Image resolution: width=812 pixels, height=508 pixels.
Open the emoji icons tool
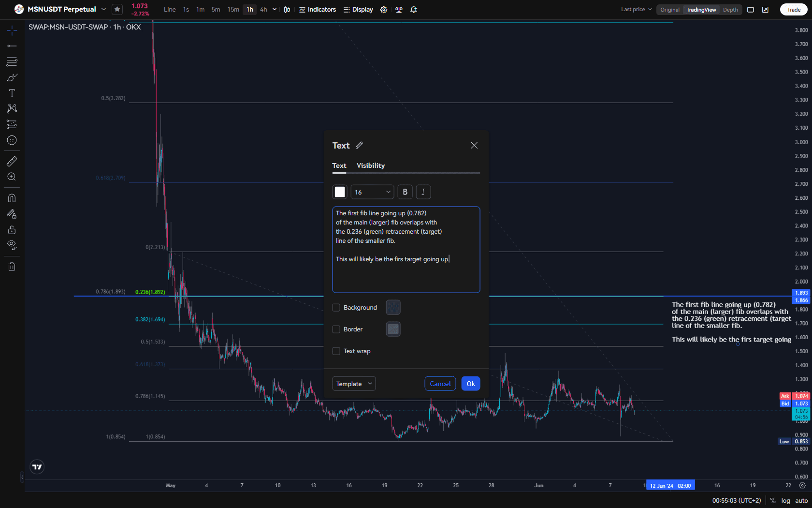(12, 140)
